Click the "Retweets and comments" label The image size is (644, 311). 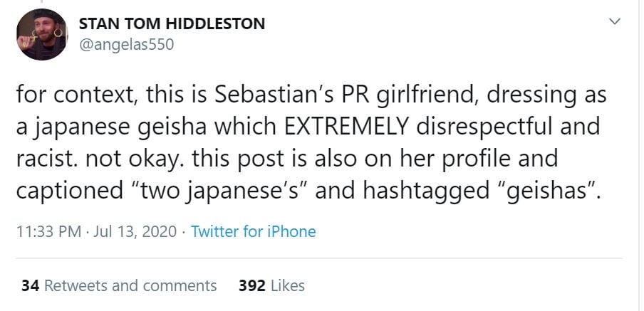[x=130, y=285]
